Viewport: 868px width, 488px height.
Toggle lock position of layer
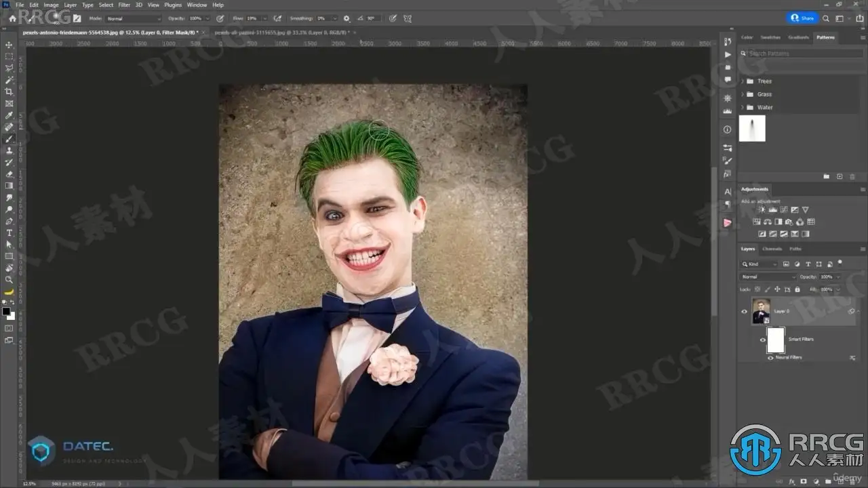(777, 289)
